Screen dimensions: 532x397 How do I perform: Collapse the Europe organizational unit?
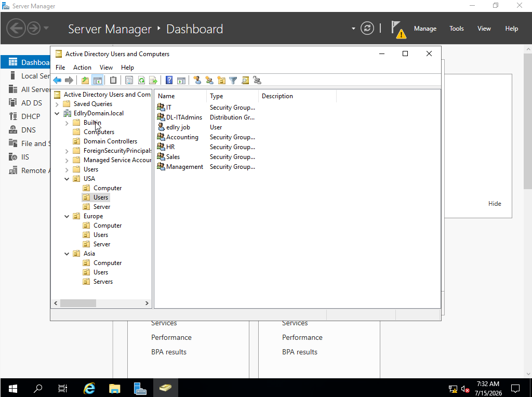[67, 217]
